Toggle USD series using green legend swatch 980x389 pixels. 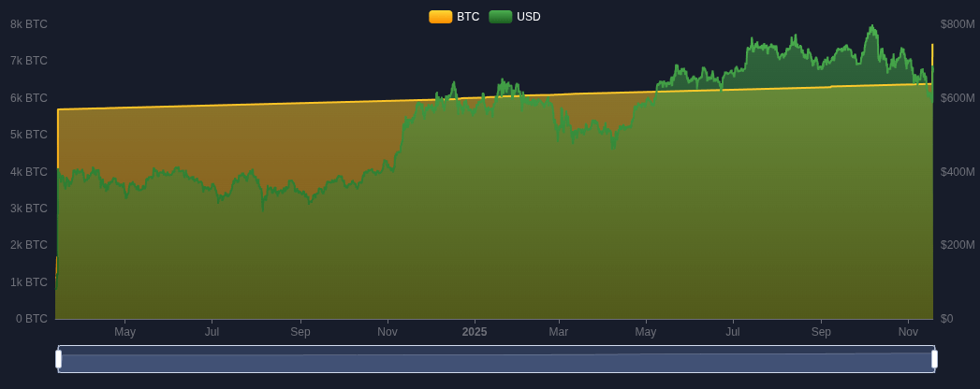click(500, 17)
